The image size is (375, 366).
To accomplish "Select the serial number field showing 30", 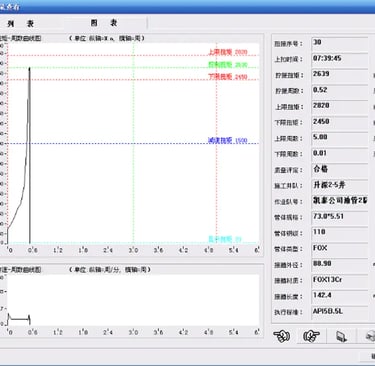I will [x=340, y=43].
